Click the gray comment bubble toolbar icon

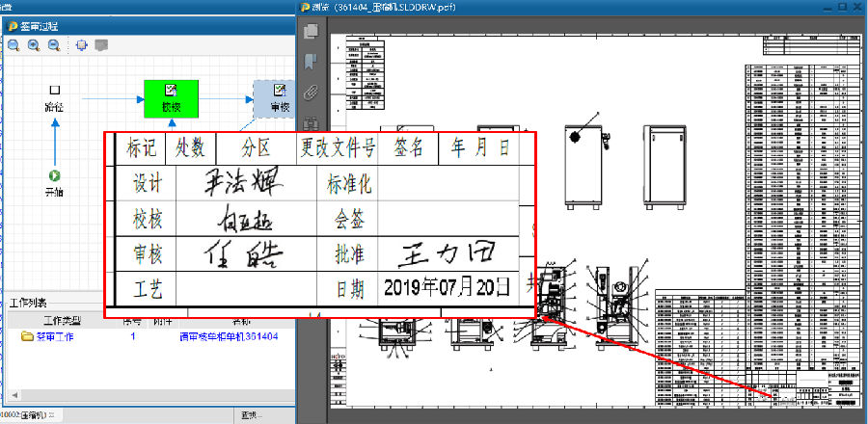click(100, 46)
